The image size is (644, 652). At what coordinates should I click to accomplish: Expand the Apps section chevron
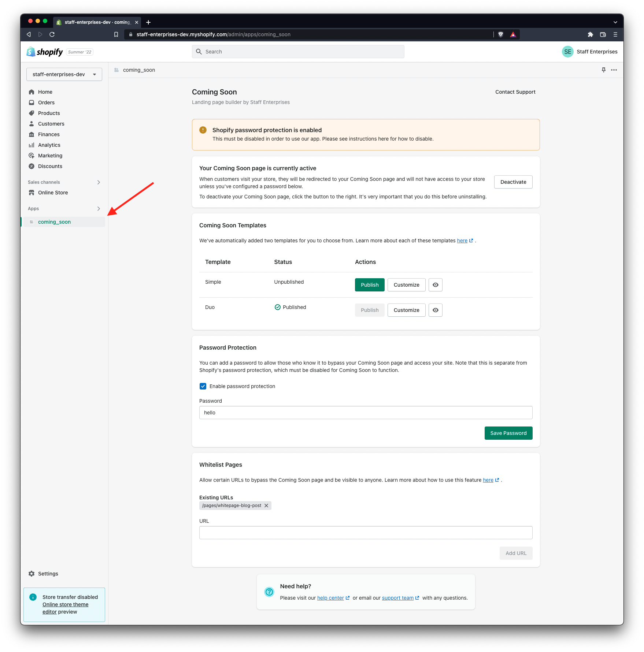pos(99,209)
